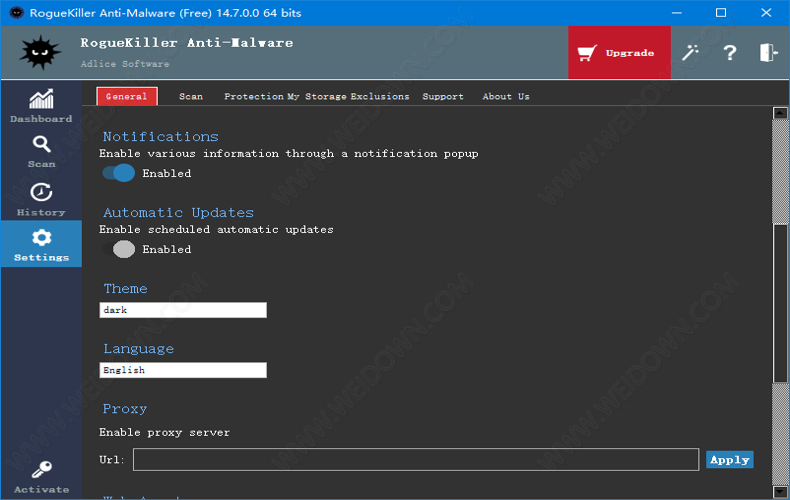Click the scrollbar down arrow
The width and height of the screenshot is (790, 500).
[x=780, y=491]
